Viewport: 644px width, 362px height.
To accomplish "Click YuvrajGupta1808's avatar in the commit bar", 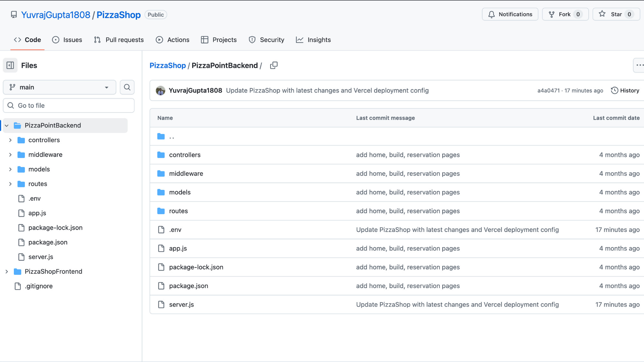I will 160,90.
